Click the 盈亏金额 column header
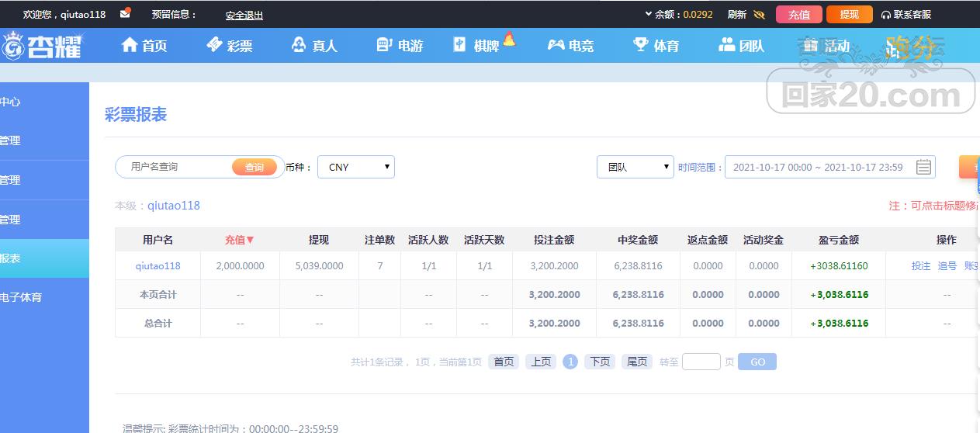This screenshot has height=433, width=980. point(839,240)
